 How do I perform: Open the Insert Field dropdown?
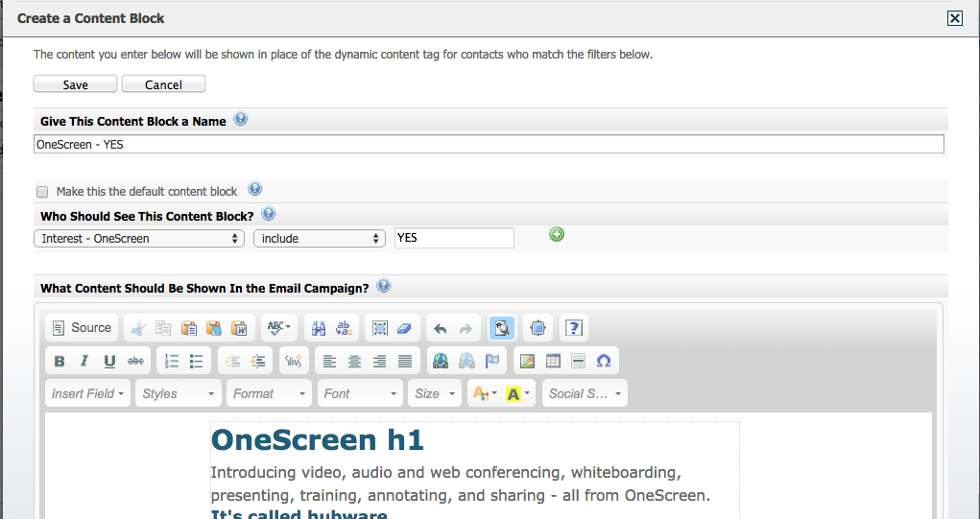(88, 393)
